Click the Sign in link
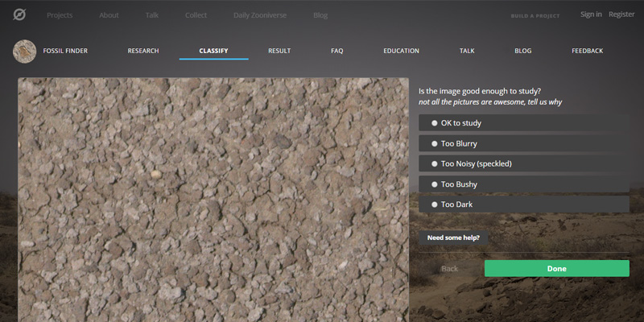 (x=591, y=14)
